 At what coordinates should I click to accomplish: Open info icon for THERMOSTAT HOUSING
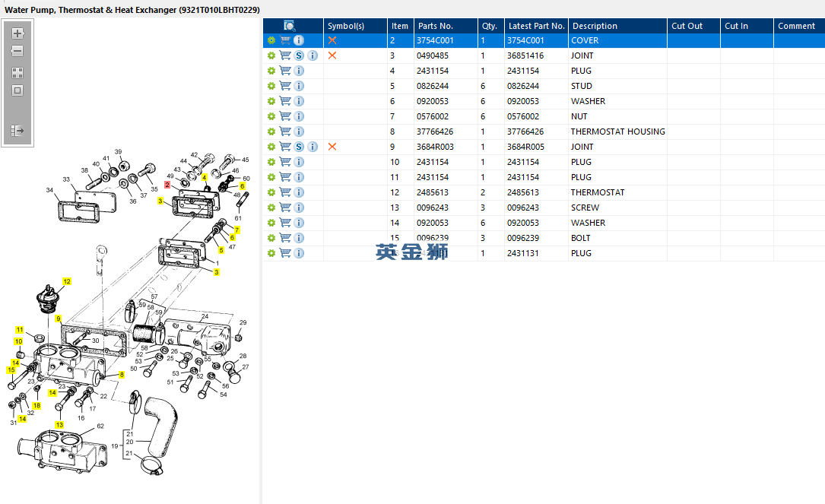click(299, 132)
